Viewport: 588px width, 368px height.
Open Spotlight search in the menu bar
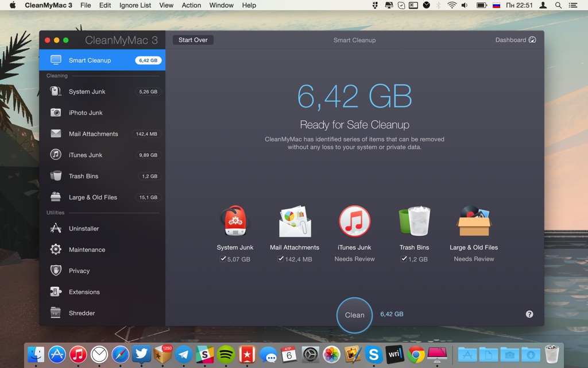558,5
